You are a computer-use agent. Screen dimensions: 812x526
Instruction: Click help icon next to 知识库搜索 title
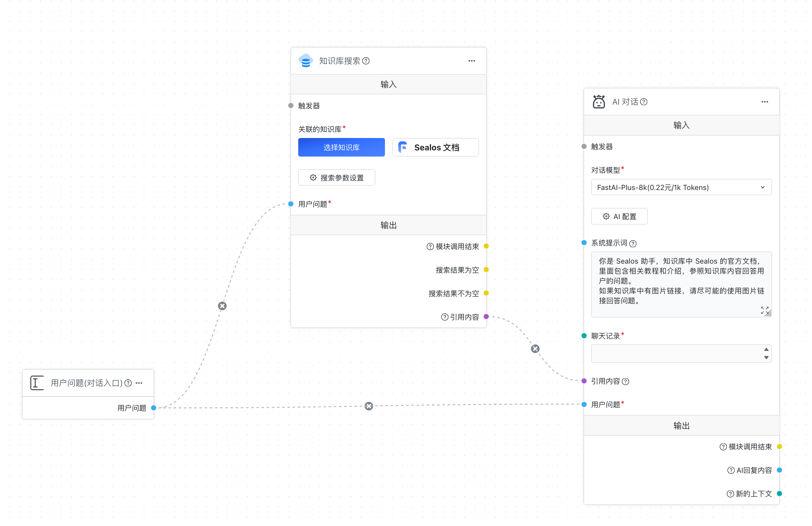click(x=366, y=61)
